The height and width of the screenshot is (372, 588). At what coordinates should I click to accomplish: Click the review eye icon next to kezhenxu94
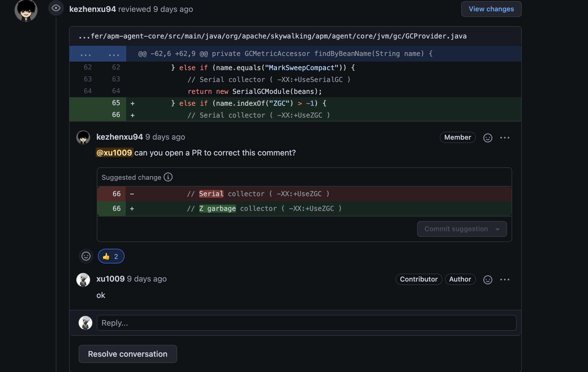(x=56, y=8)
